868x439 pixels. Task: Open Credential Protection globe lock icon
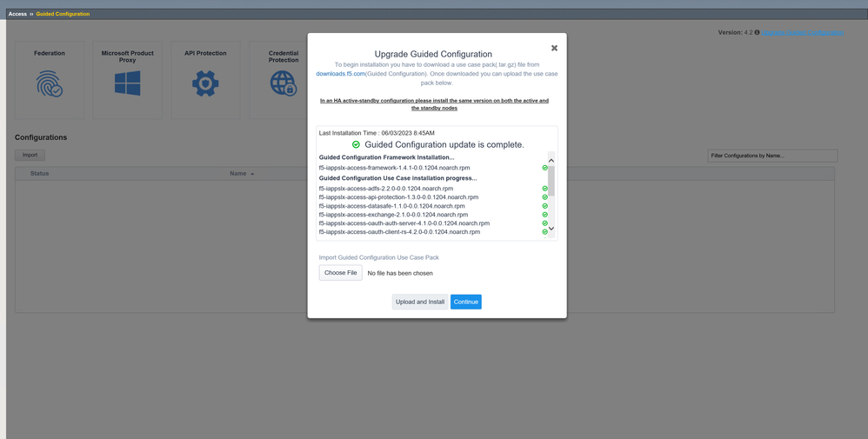pyautogui.click(x=284, y=83)
